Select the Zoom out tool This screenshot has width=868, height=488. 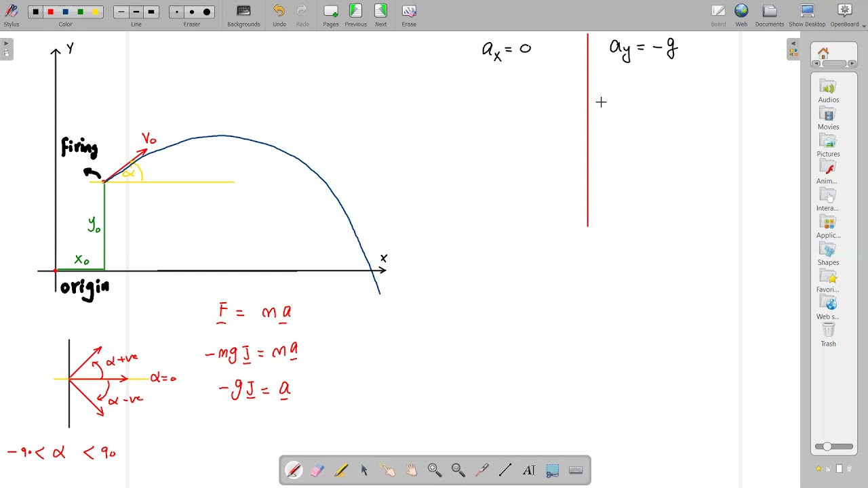click(458, 470)
